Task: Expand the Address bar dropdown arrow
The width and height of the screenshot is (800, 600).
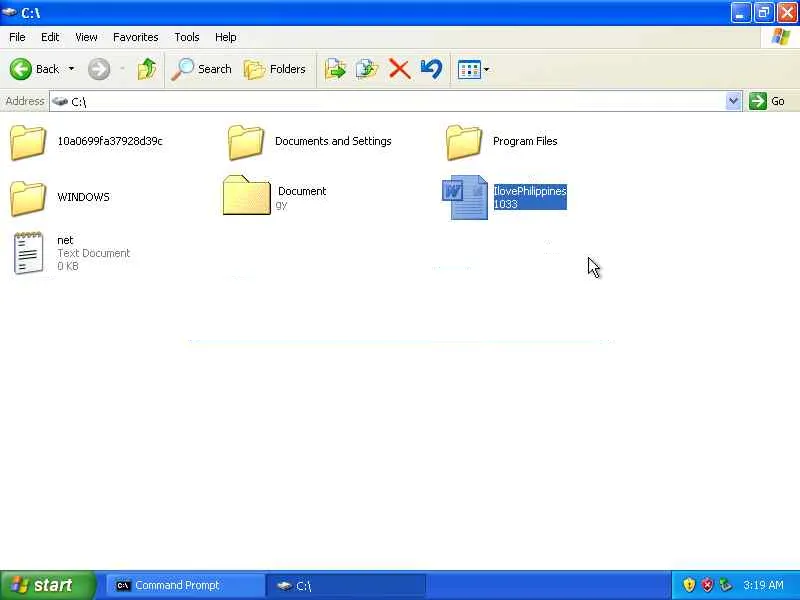Action: 733,102
